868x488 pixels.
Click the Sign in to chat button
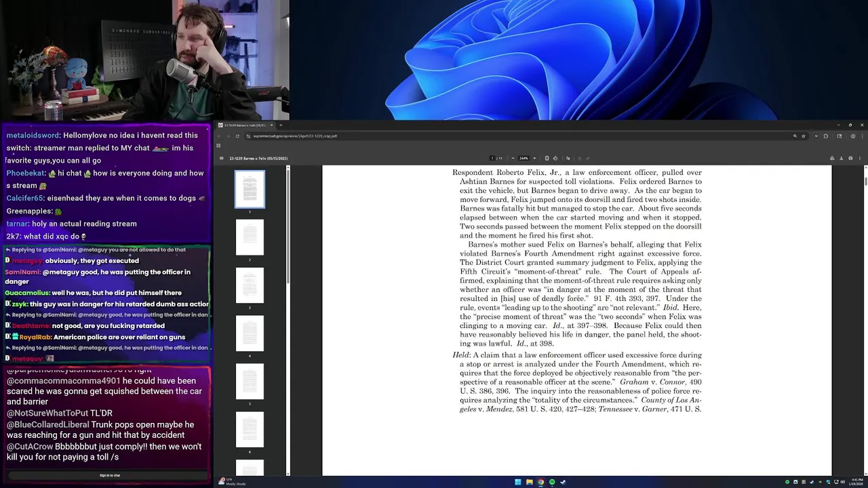(x=110, y=475)
